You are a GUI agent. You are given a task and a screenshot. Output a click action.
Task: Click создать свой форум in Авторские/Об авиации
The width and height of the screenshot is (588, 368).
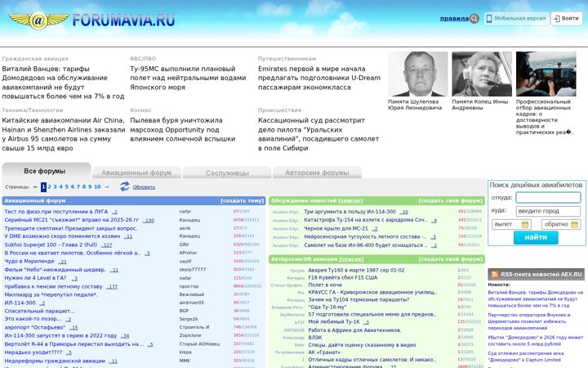pos(450,259)
